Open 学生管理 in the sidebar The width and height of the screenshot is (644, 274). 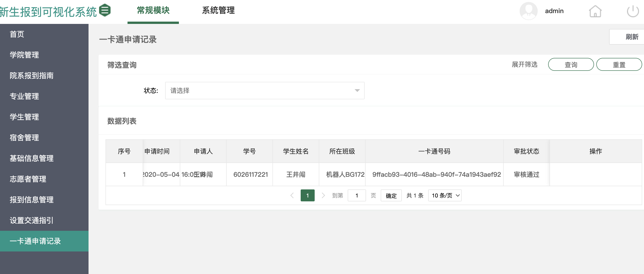tap(24, 117)
